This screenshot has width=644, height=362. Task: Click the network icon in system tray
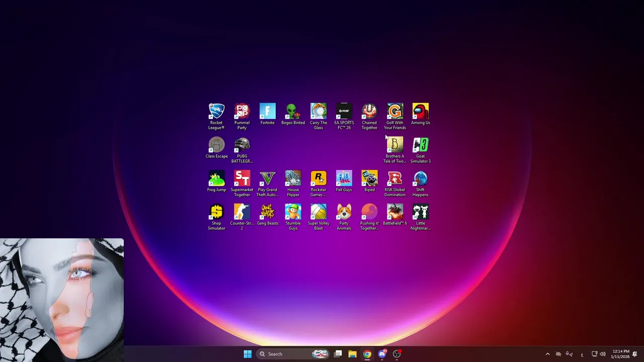(594, 354)
